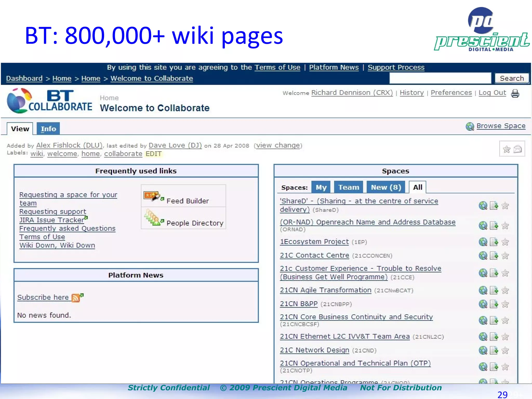
Task: Click the BT Collaborate logo
Action: point(49,101)
